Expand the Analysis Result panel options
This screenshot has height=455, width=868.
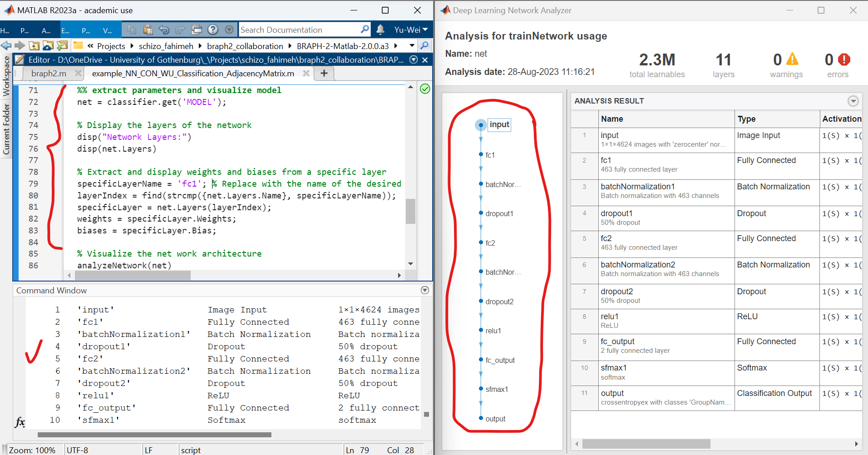click(x=853, y=101)
